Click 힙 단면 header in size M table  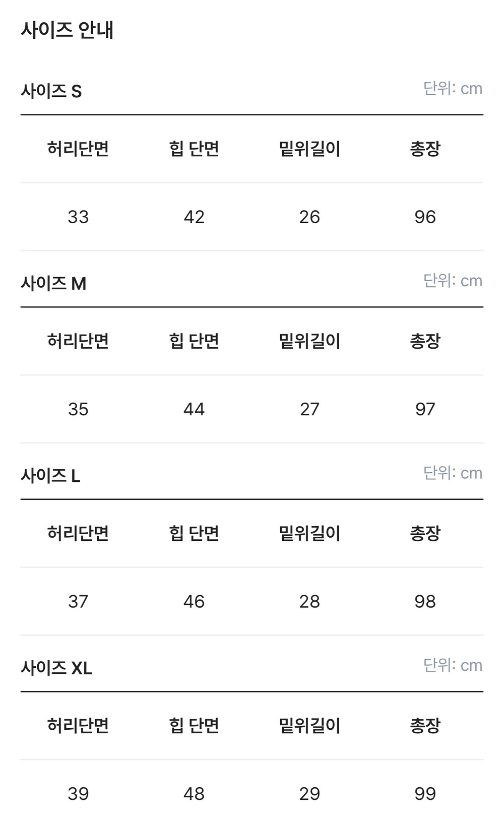coord(194,341)
